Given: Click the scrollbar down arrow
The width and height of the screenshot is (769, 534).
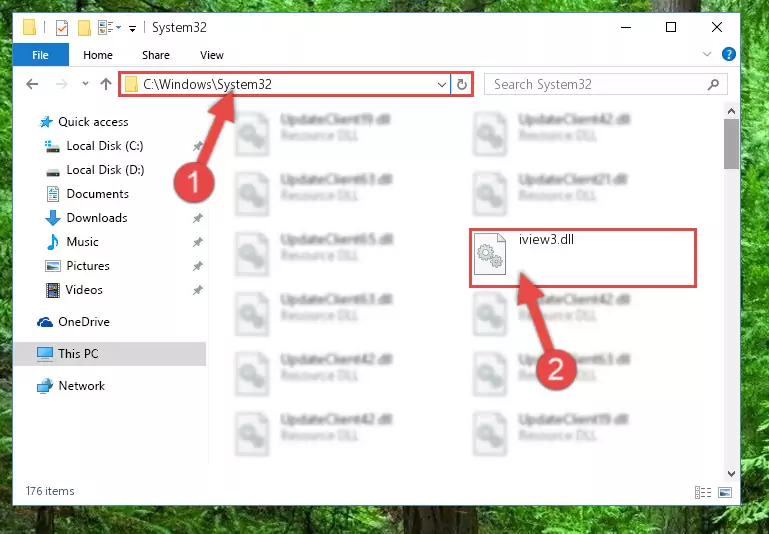Looking at the screenshot, I should pos(731,474).
